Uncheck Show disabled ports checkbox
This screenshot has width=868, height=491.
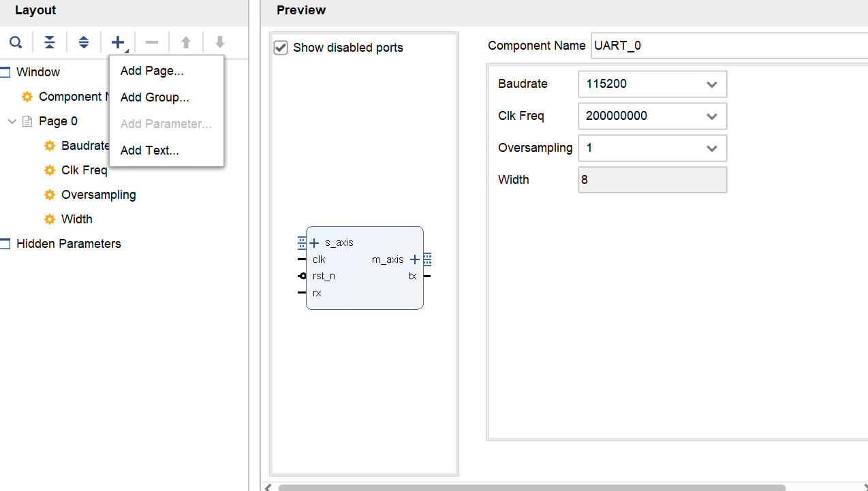[x=281, y=48]
